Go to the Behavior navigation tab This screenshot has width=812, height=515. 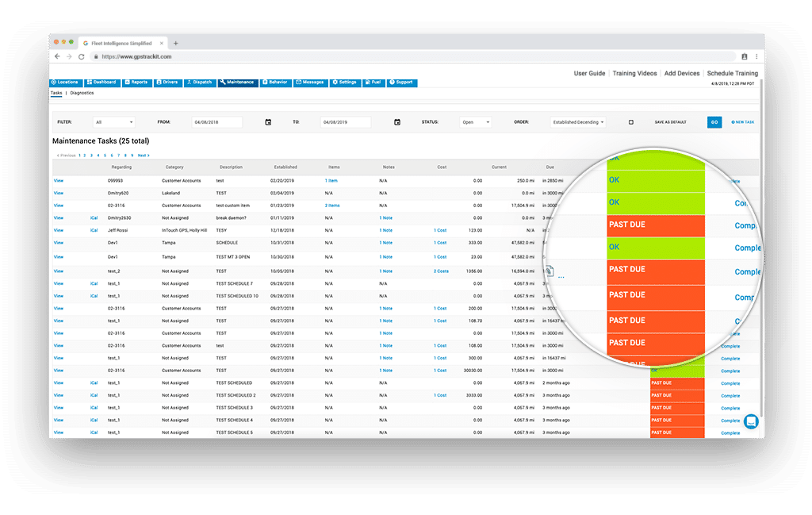[x=275, y=83]
